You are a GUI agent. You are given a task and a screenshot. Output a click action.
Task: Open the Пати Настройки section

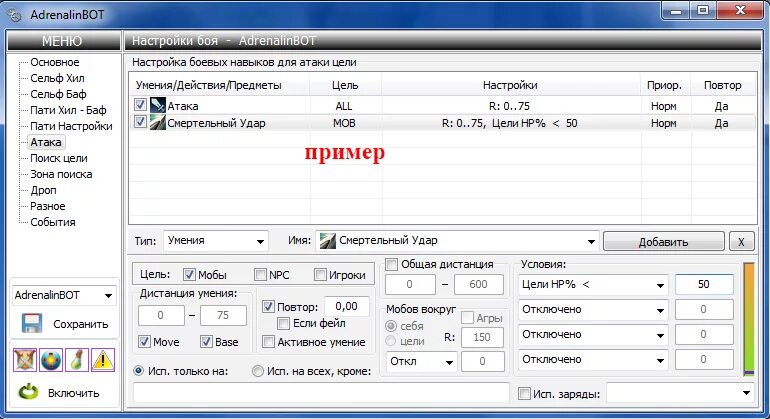71,126
